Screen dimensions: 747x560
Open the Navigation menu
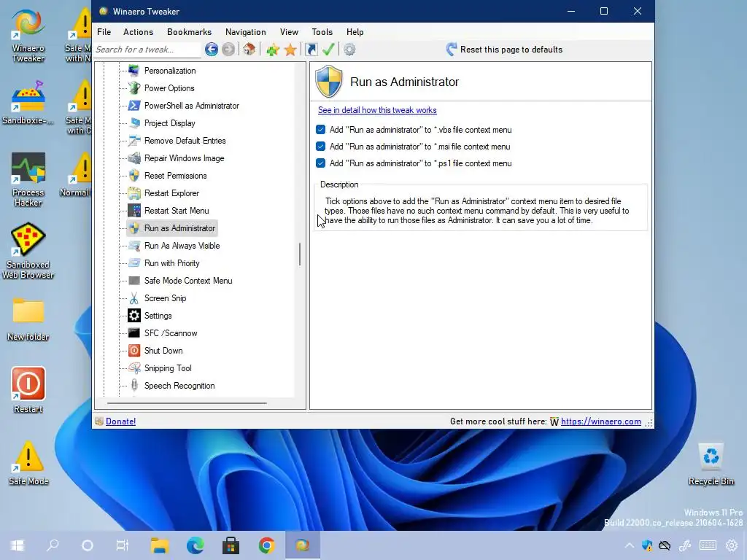[x=245, y=32]
